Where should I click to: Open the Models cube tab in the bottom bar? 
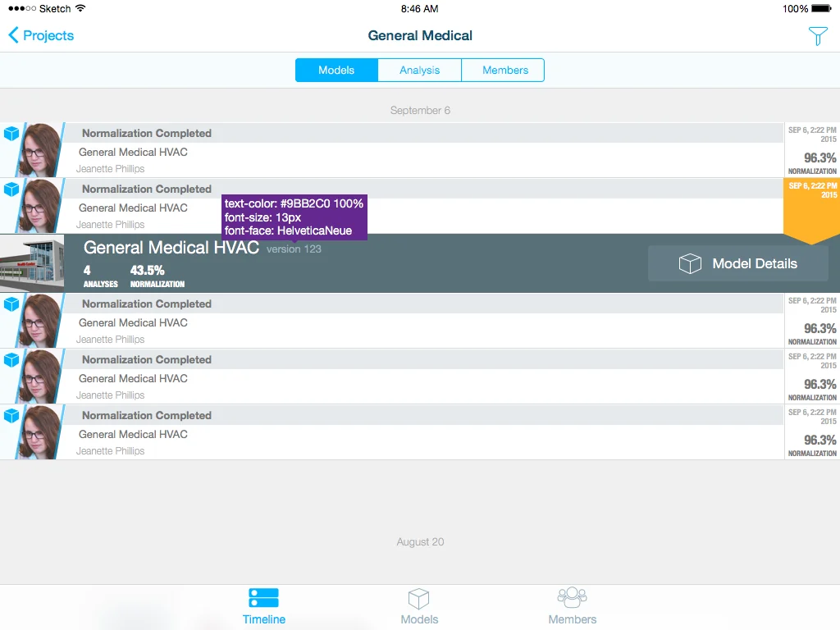[x=419, y=607]
